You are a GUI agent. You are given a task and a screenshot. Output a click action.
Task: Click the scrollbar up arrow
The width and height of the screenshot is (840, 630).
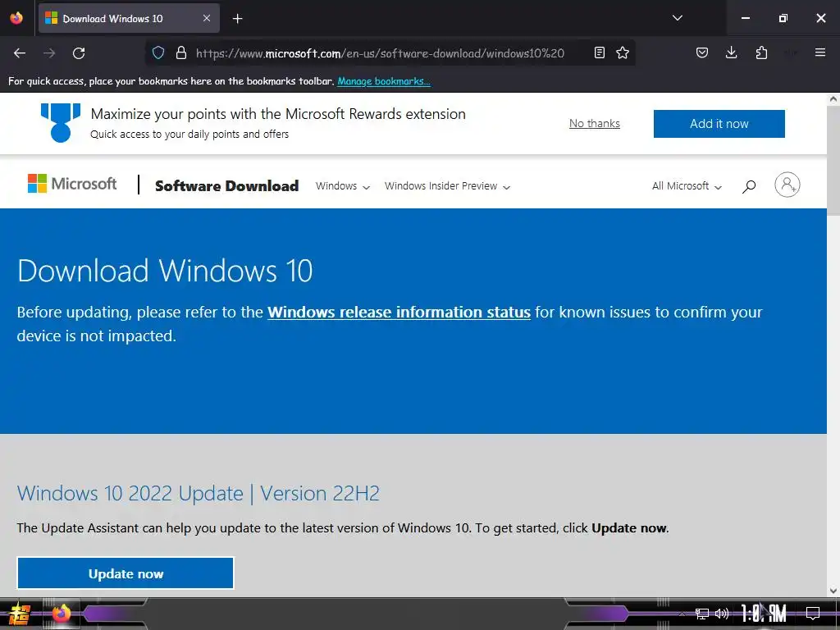tap(833, 98)
